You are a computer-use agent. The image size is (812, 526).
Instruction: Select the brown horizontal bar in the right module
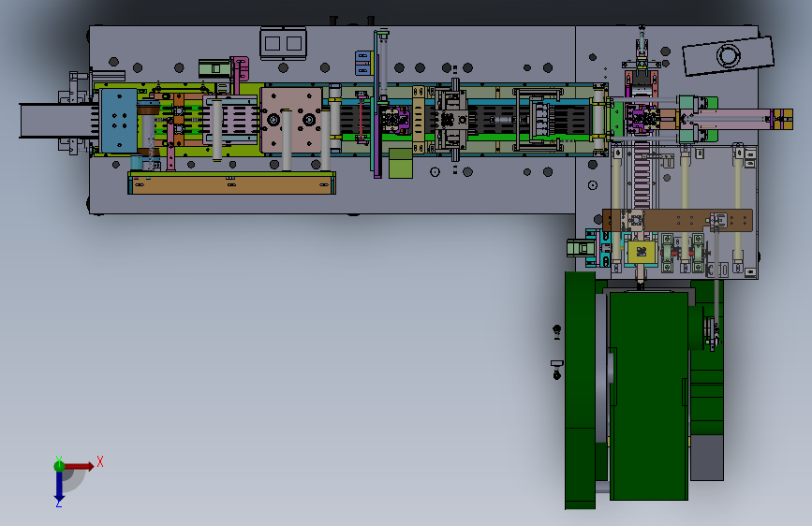coord(677,220)
